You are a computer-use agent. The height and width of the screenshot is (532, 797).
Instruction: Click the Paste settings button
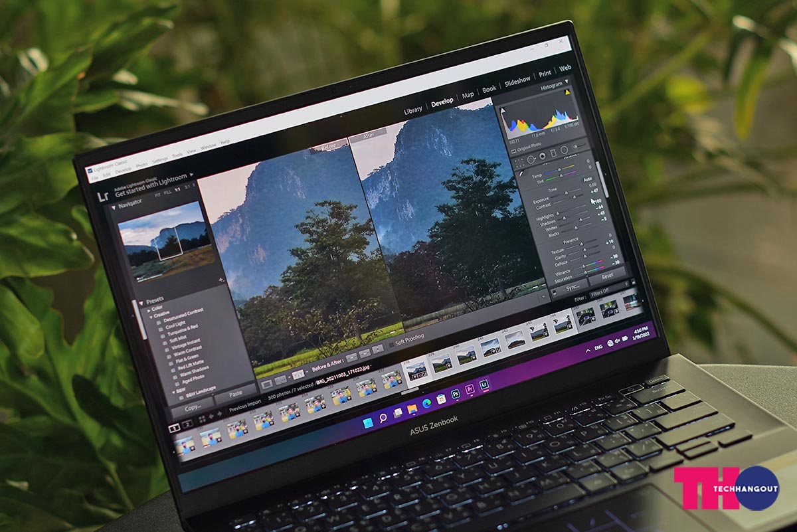click(x=235, y=394)
